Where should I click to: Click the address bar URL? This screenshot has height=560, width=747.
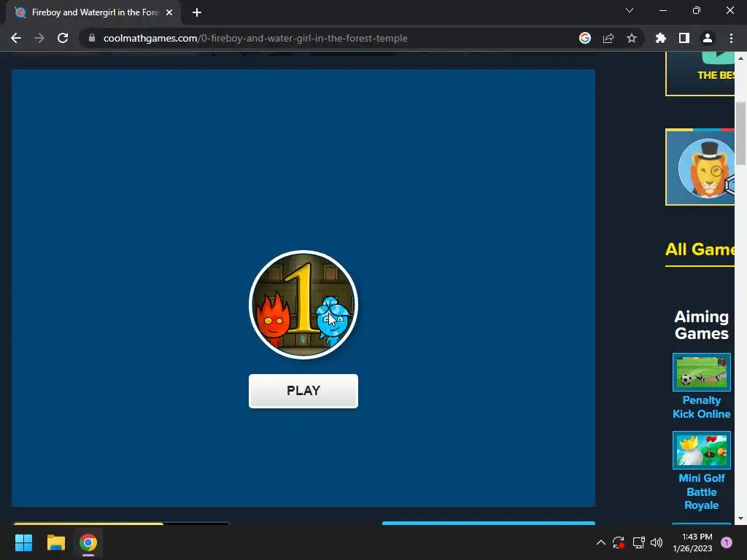point(255,38)
